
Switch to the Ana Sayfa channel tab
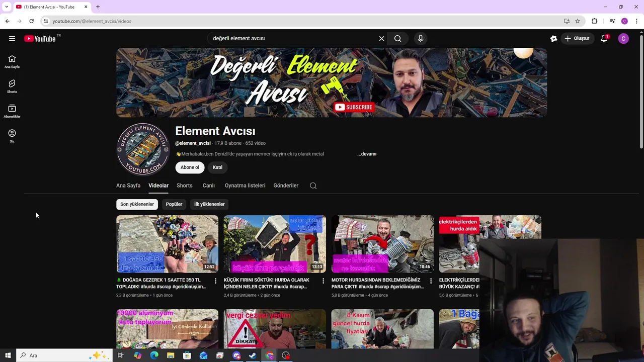point(128,186)
